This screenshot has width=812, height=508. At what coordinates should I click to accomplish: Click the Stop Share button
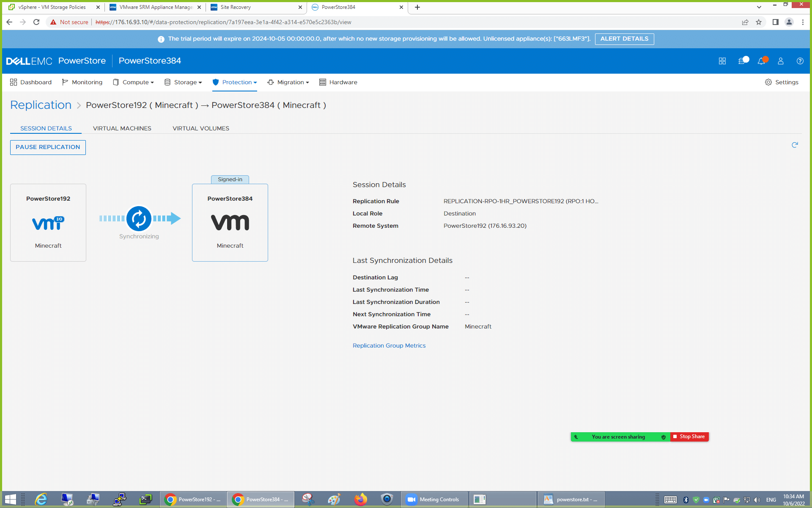[689, 436]
